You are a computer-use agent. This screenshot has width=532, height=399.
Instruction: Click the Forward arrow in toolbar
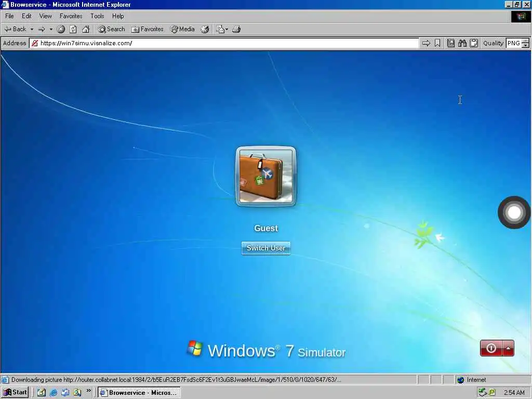click(42, 29)
